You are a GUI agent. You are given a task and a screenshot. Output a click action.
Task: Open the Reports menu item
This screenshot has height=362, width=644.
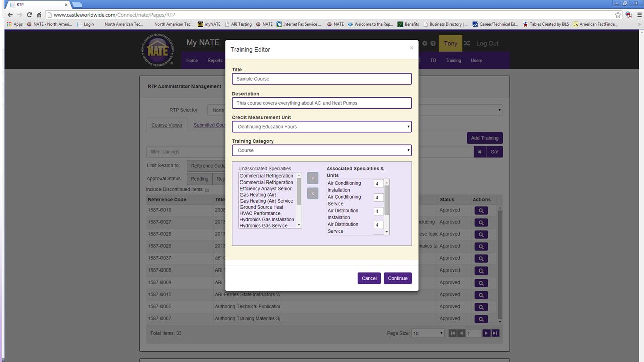(x=215, y=60)
